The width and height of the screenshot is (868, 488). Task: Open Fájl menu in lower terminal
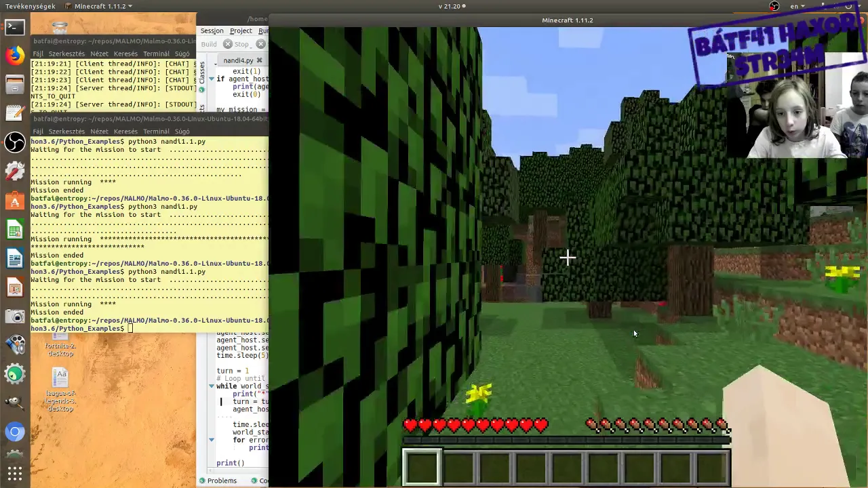point(38,131)
